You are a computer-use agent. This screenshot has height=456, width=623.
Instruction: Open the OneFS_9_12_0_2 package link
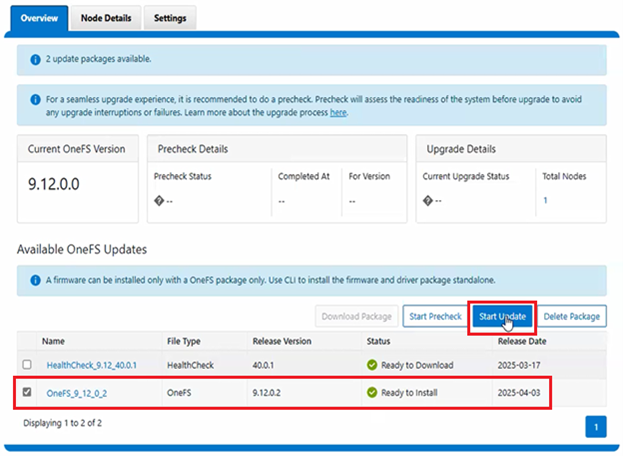[77, 393]
